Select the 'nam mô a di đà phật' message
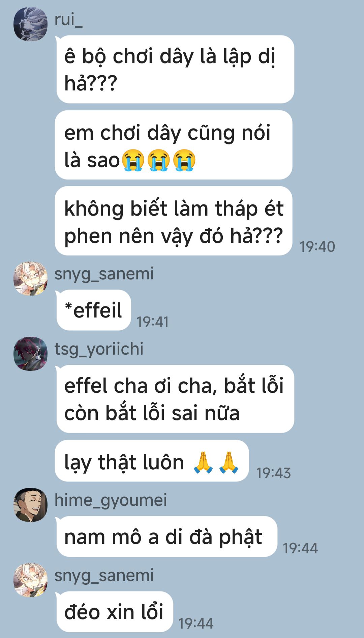The image size is (364, 638). [167, 536]
